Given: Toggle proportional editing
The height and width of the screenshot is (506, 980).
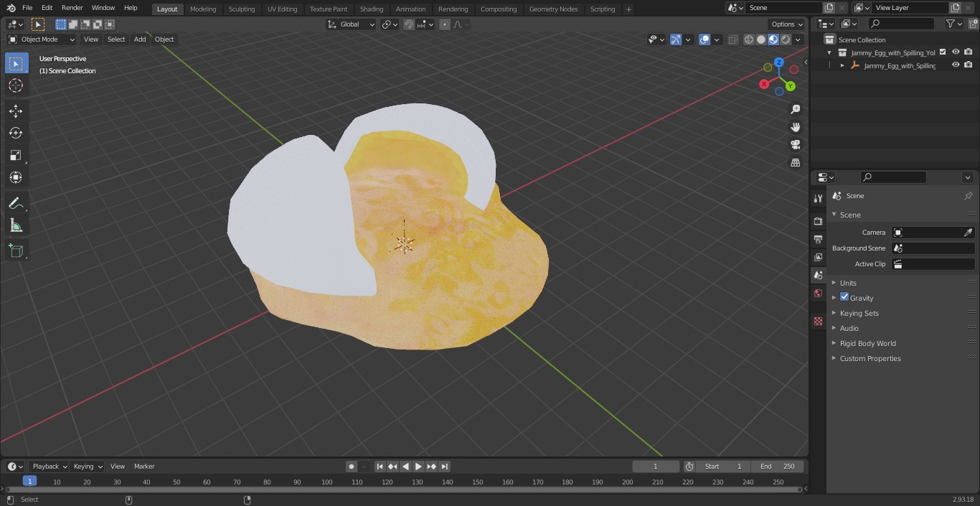Looking at the screenshot, I should [445, 24].
